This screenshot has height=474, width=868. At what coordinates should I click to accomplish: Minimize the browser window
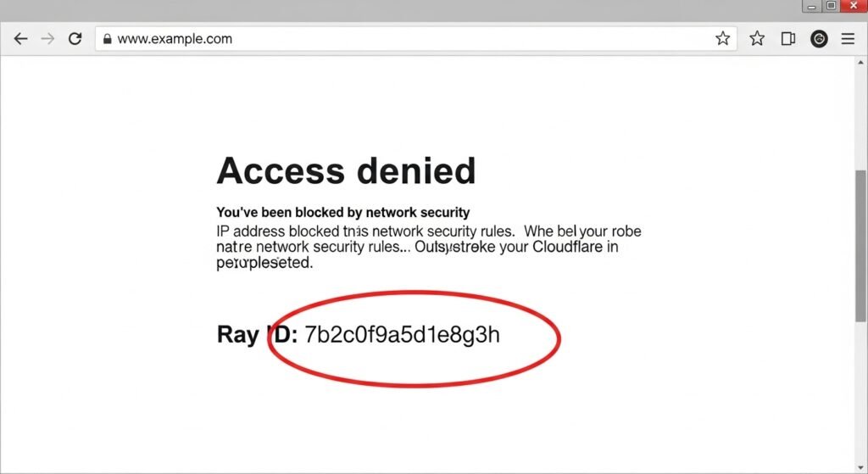coord(810,6)
